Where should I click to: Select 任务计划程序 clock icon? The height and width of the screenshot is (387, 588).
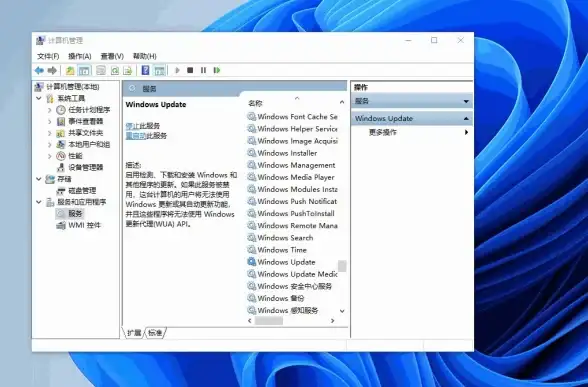click(61, 110)
